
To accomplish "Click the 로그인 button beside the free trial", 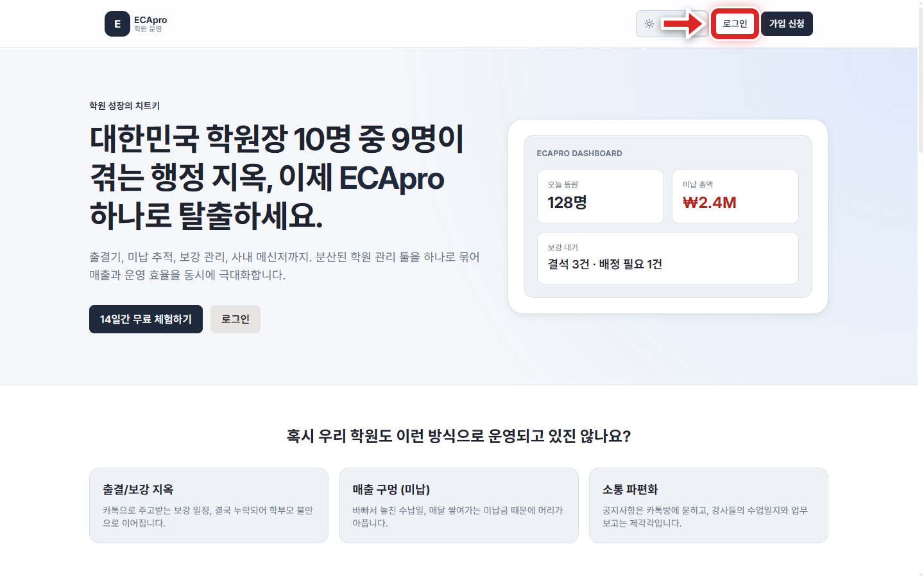I will pyautogui.click(x=235, y=319).
